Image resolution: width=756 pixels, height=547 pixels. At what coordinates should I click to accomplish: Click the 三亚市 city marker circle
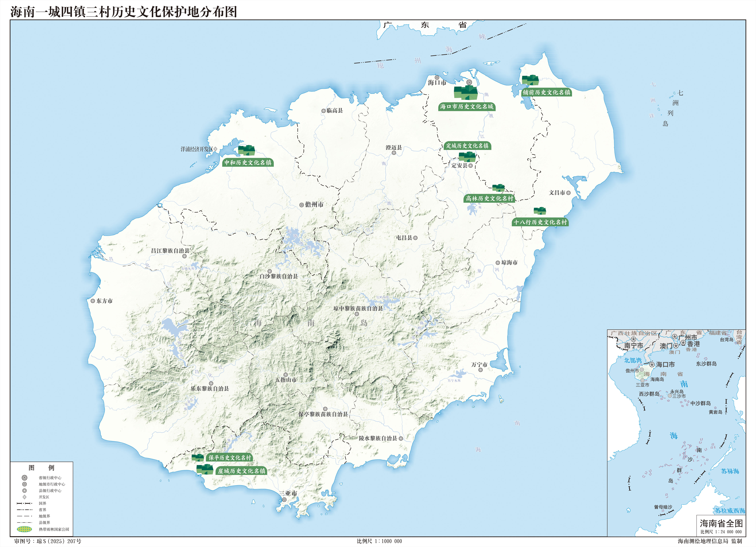coord(284,500)
